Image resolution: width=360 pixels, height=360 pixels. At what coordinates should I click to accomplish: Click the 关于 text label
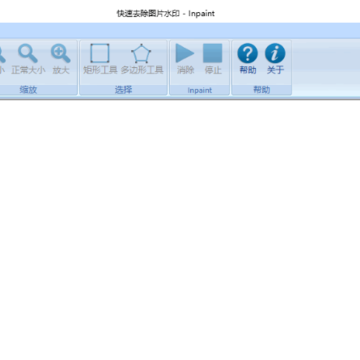coord(275,70)
